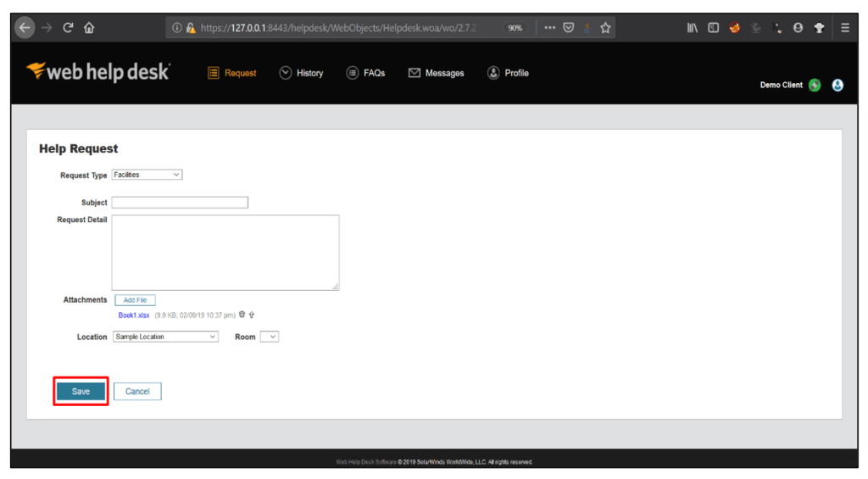Expand the Sample Location dropdown
868x479 pixels.
click(165, 337)
